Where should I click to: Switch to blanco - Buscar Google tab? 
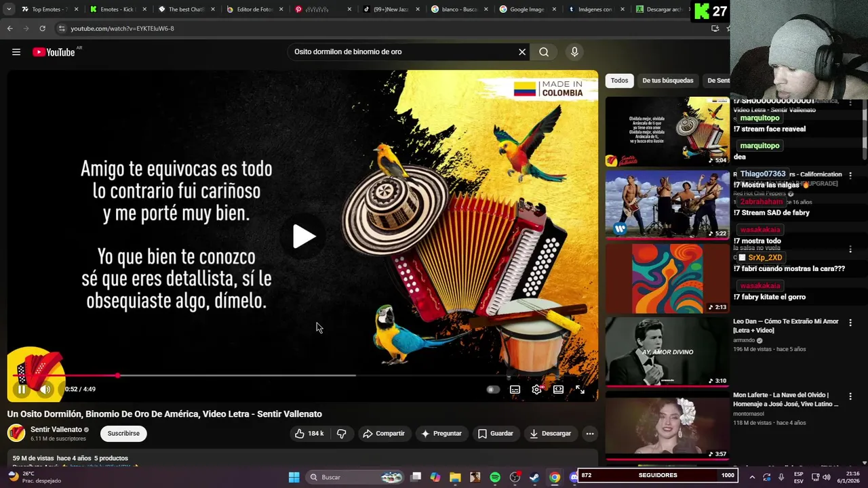[459, 9]
